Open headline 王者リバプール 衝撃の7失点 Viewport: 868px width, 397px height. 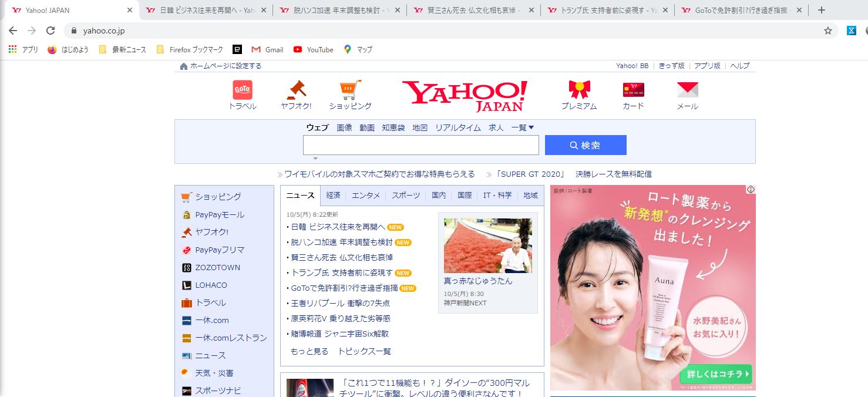[341, 303]
